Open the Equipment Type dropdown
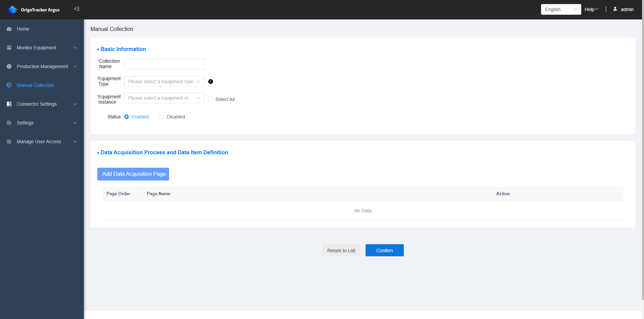The width and height of the screenshot is (644, 319). coord(164,82)
